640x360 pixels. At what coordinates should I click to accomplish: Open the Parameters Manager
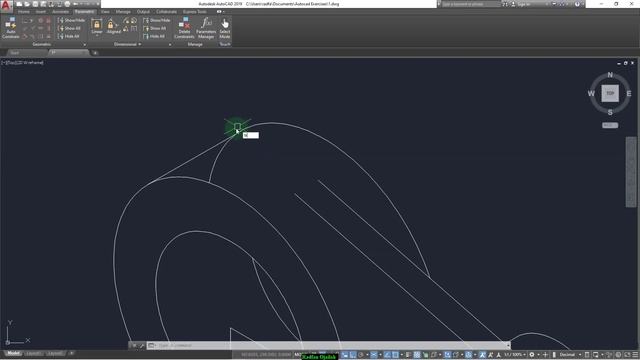206,28
